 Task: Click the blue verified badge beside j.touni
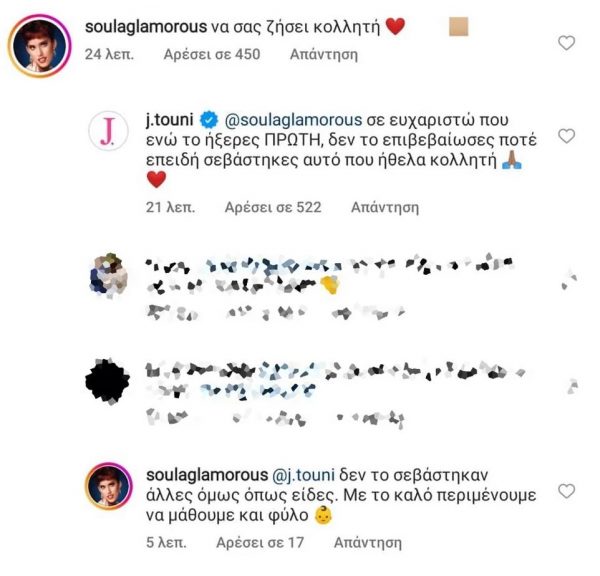pos(209,120)
